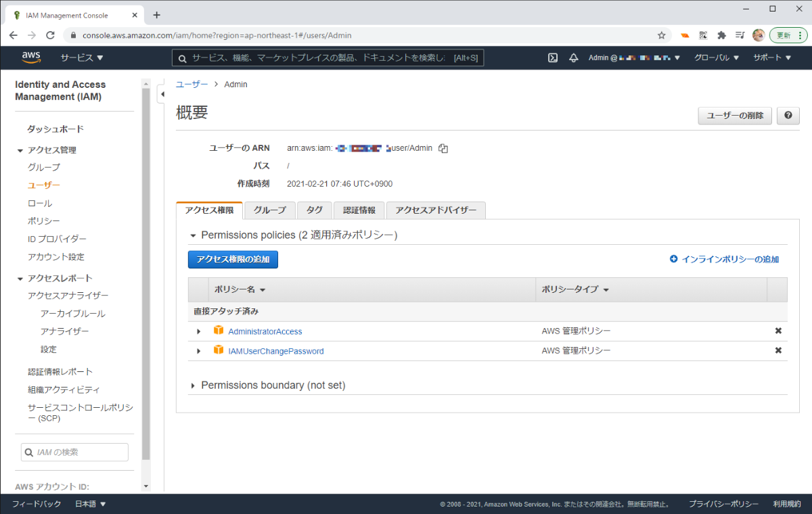The width and height of the screenshot is (812, 514).
Task: Open a new browser tab with plus
Action: [x=157, y=15]
